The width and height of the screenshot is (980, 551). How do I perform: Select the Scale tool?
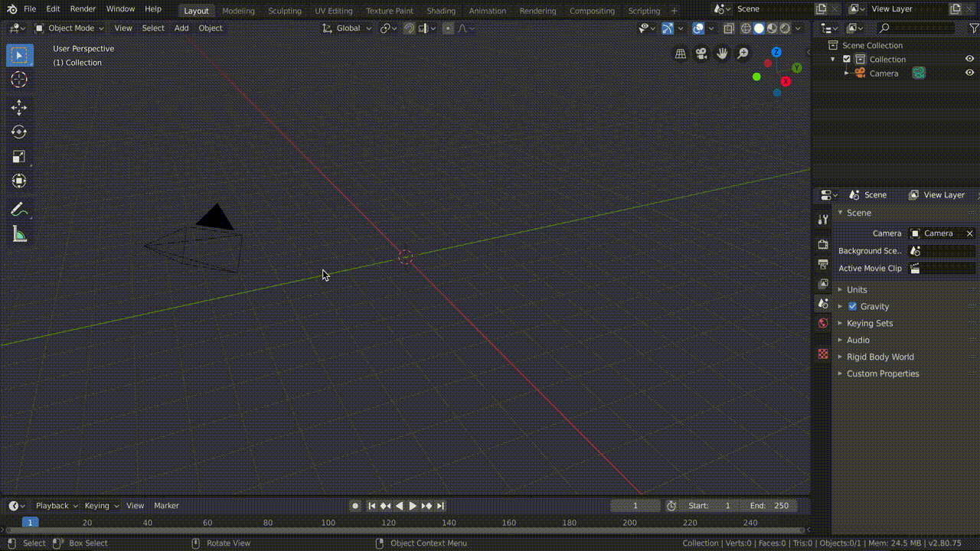point(19,157)
